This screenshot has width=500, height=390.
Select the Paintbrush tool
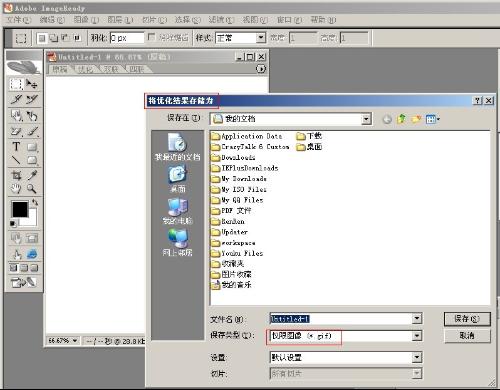(x=32, y=131)
